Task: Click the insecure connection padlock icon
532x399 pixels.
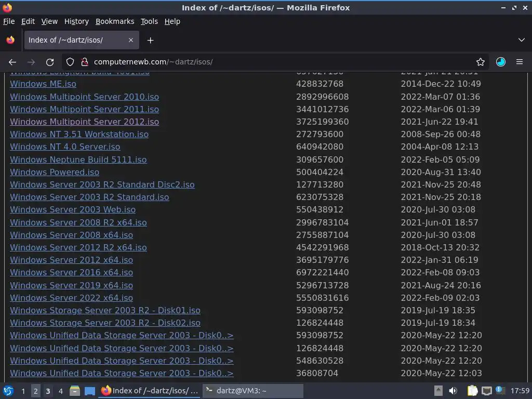Action: pos(85,62)
